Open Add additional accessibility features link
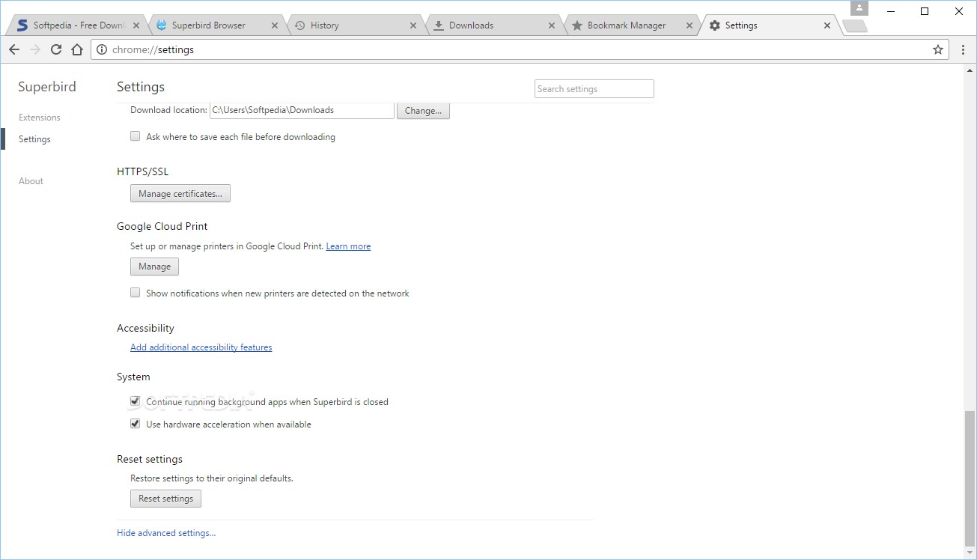 pos(201,347)
